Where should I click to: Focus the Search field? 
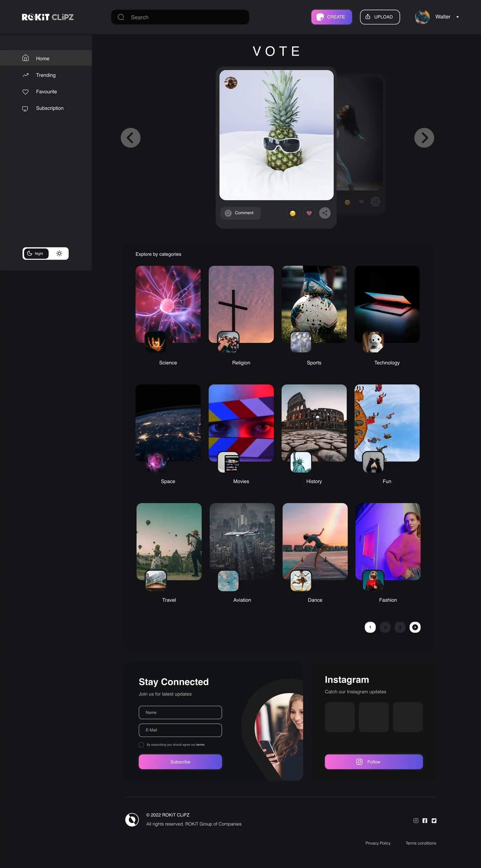tap(180, 17)
